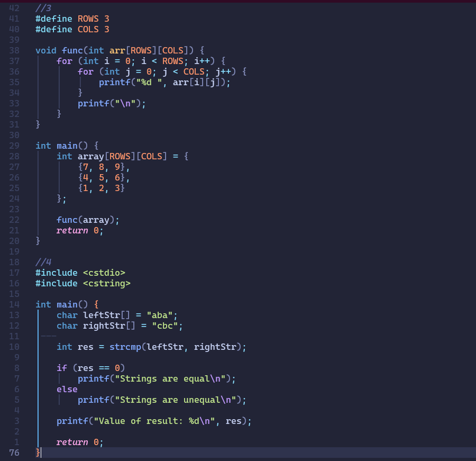Click the outer for loop with ROWS
This screenshot has width=476, height=461.
tap(141, 61)
